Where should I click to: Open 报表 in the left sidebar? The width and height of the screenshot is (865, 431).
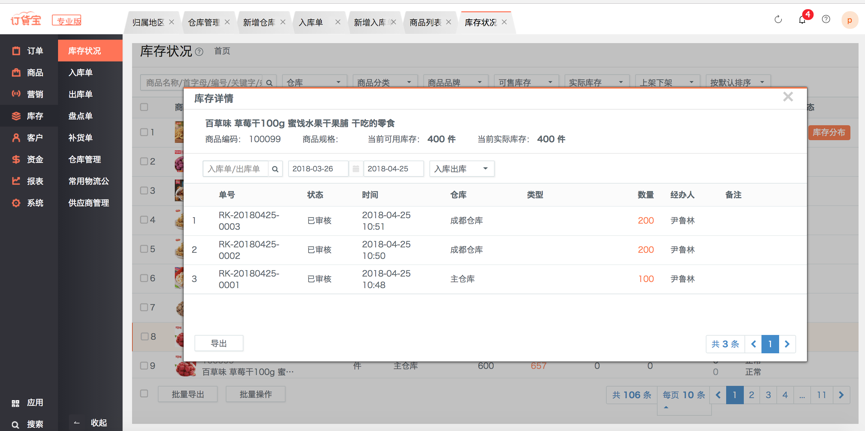click(28, 181)
